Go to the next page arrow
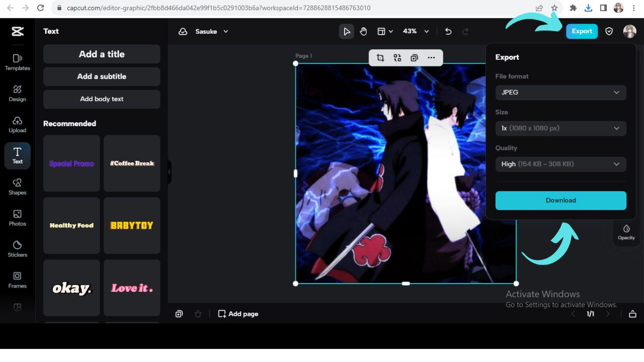Image resolution: width=644 pixels, height=362 pixels. (608, 314)
